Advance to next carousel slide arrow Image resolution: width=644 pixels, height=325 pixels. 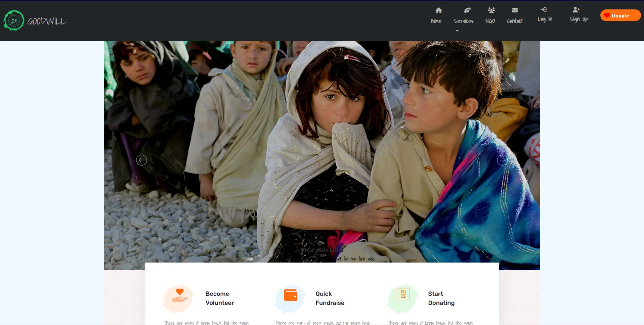pos(502,160)
